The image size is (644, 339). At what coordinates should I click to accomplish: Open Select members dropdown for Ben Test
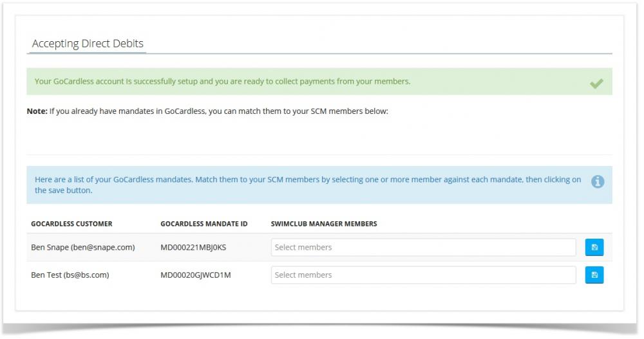[423, 275]
